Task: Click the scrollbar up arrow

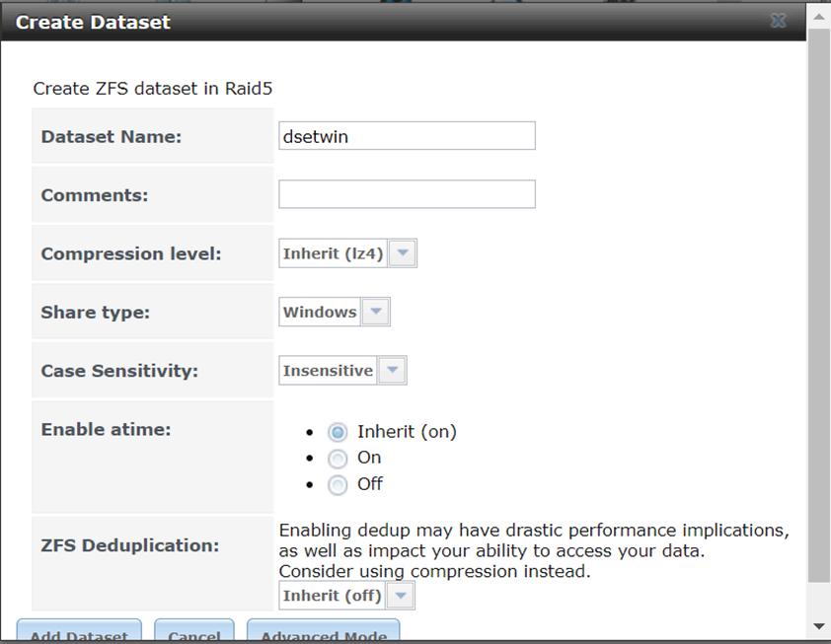Action: pyautogui.click(x=818, y=16)
